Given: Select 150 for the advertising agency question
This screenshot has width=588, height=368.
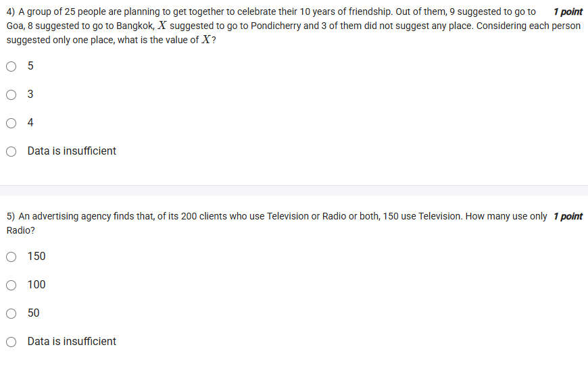Looking at the screenshot, I should click(11, 257).
